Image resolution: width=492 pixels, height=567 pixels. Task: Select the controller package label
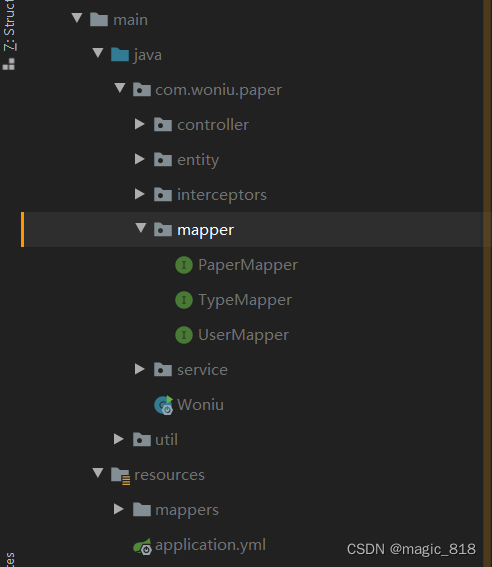(x=213, y=125)
